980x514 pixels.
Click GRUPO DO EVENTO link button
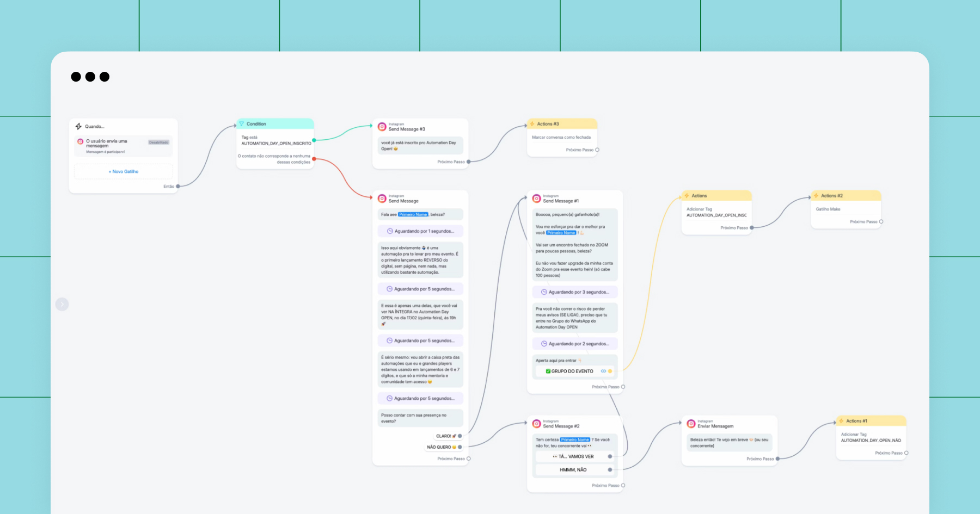pyautogui.click(x=575, y=371)
